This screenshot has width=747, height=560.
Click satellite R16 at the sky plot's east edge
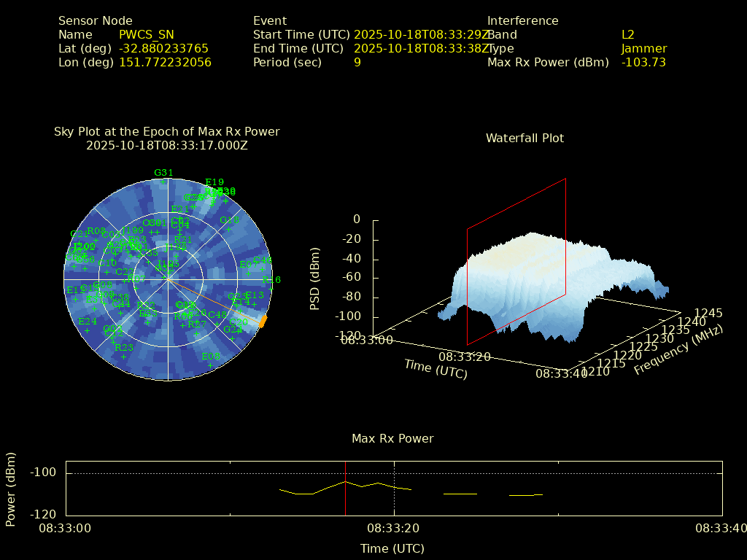point(272,280)
